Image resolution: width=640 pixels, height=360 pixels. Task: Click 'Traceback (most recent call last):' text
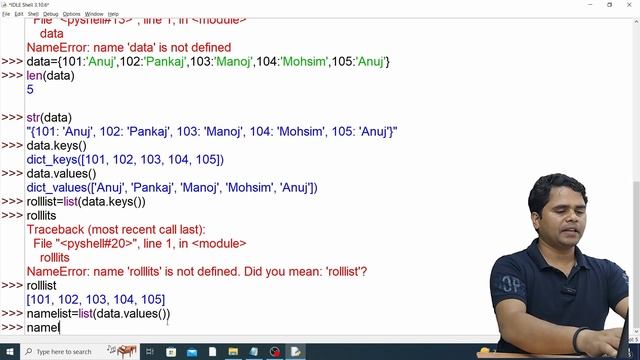[x=116, y=229]
